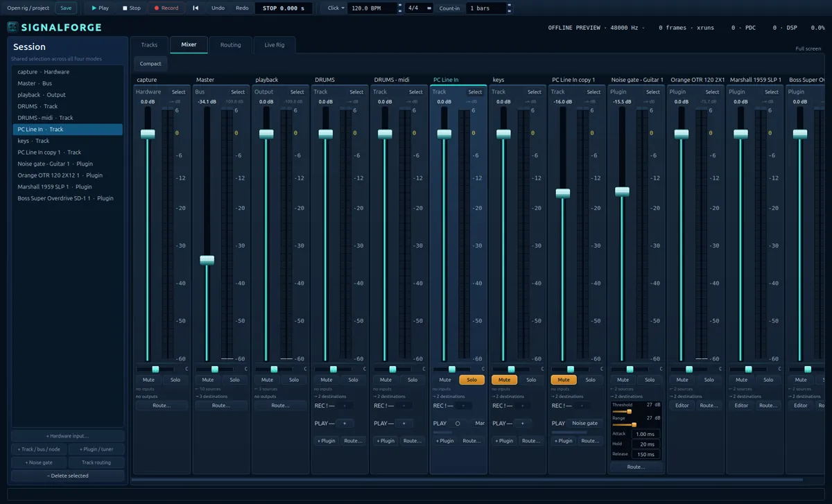This screenshot has width=832, height=504.
Task: Add a plugin to PC Line In track
Action: [x=446, y=441]
